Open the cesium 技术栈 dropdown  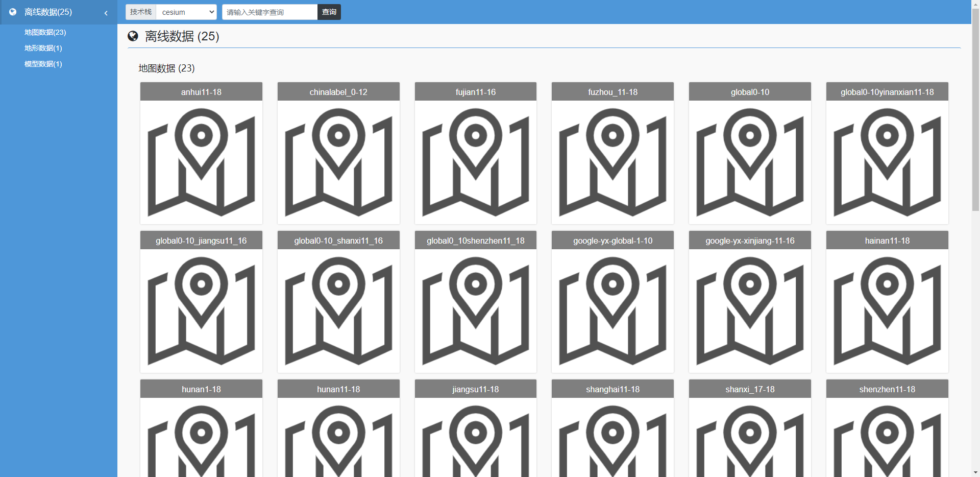(186, 12)
